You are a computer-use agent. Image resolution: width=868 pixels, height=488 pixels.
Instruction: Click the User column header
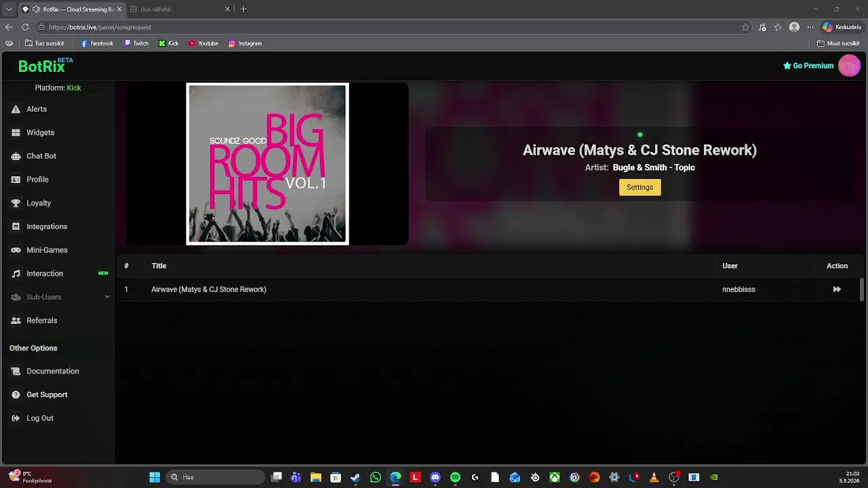pos(730,266)
